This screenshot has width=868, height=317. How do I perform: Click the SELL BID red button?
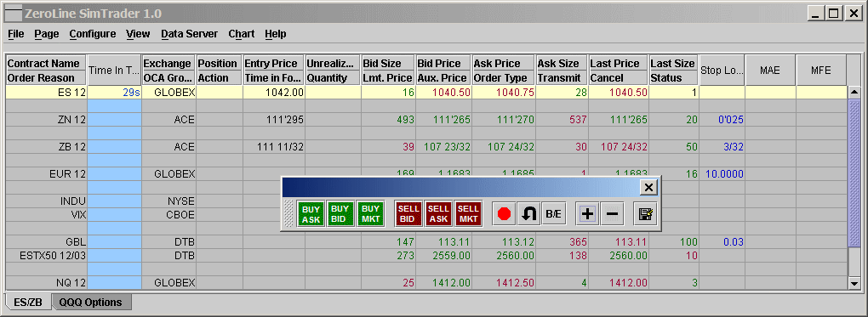408,214
